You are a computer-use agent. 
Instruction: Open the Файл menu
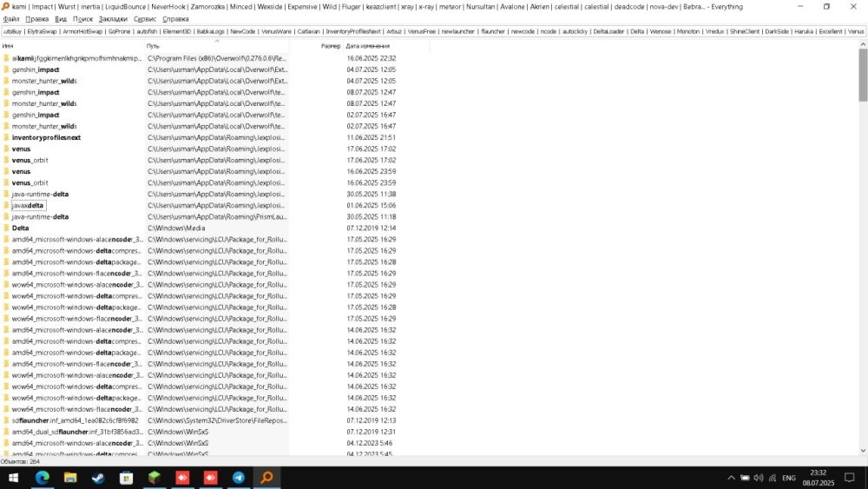click(11, 19)
